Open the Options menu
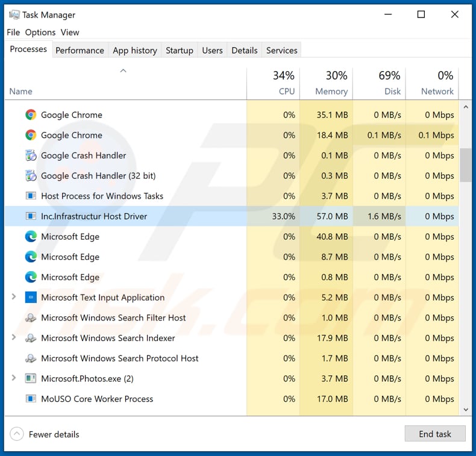 tap(40, 32)
